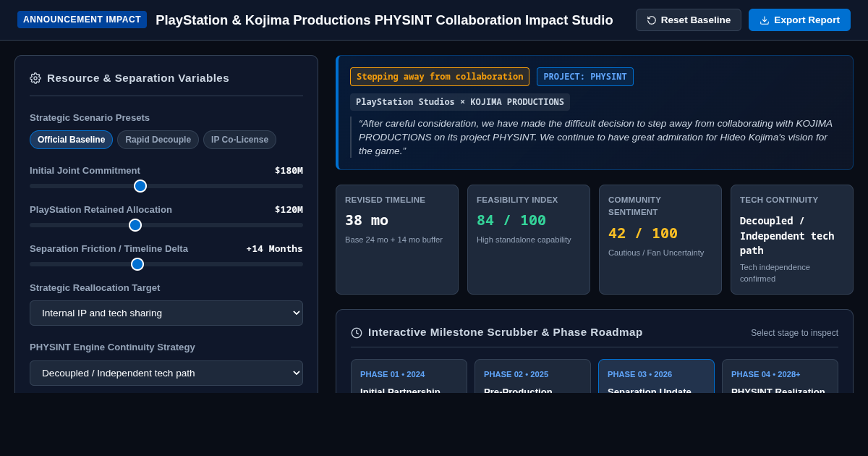This screenshot has width=868, height=456.
Task: Select the Phase 04 2028+ stage card
Action: (x=780, y=376)
